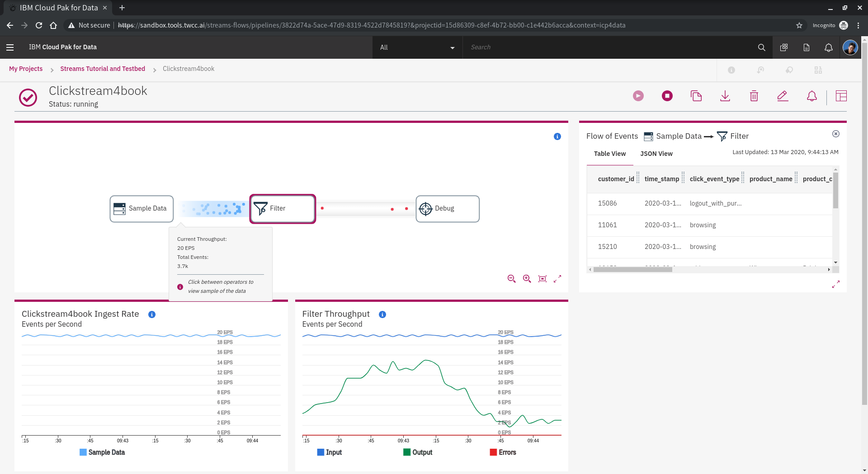
Task: Go to My Projects breadcrumb
Action: click(26, 69)
